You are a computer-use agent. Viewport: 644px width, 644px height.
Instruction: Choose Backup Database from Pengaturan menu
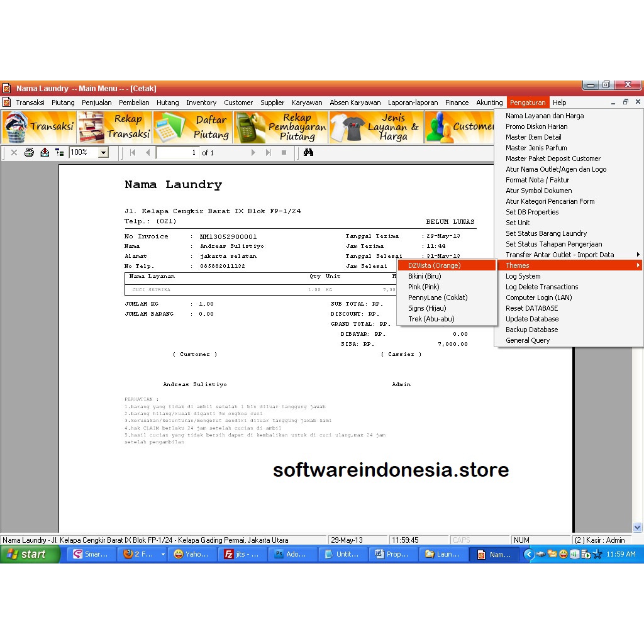pos(531,329)
